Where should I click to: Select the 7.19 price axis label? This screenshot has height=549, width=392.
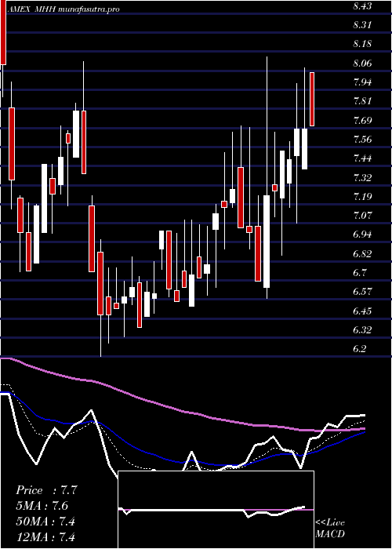pos(362,196)
